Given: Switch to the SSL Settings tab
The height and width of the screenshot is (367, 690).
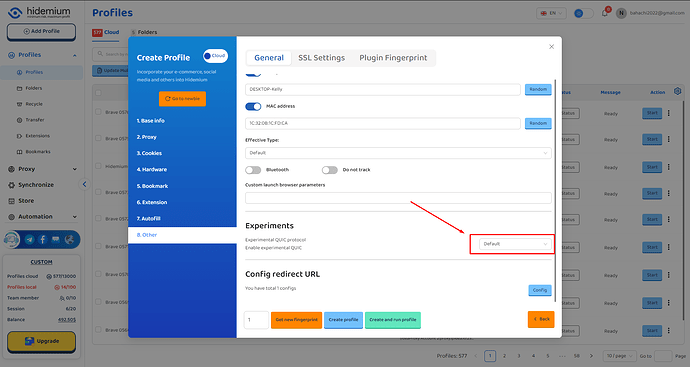Looking at the screenshot, I should [x=321, y=58].
